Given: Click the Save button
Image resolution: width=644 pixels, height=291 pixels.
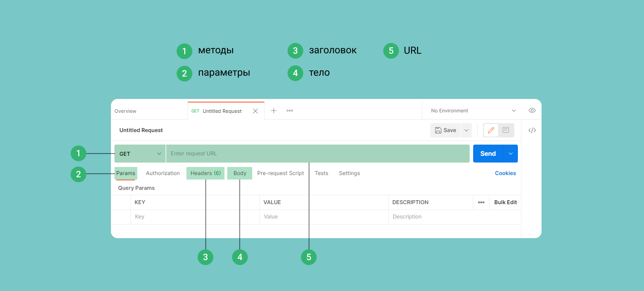Looking at the screenshot, I should [445, 130].
